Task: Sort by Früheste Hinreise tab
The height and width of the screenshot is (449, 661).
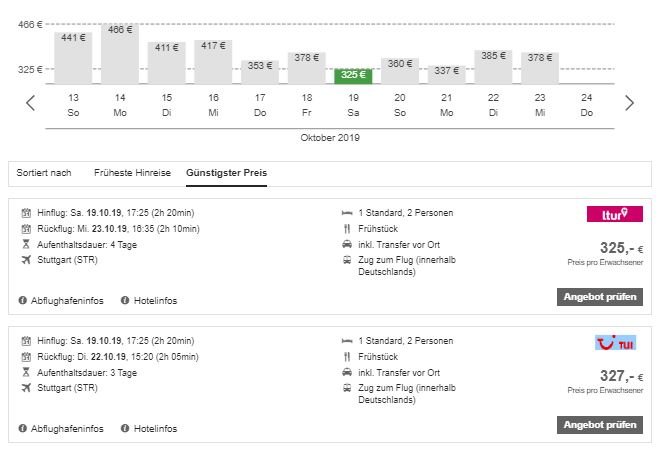Action: (132, 173)
